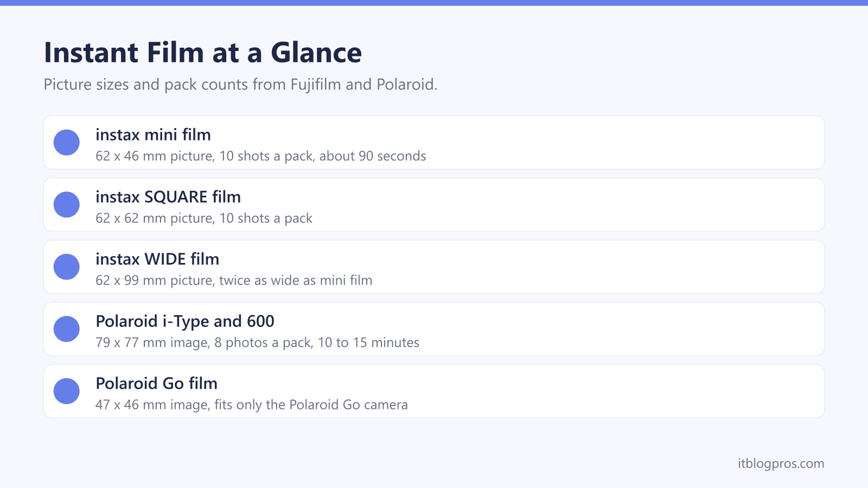The image size is (868, 488).
Task: Click the blue dot beside Polaroid Go film
Action: [x=67, y=391]
